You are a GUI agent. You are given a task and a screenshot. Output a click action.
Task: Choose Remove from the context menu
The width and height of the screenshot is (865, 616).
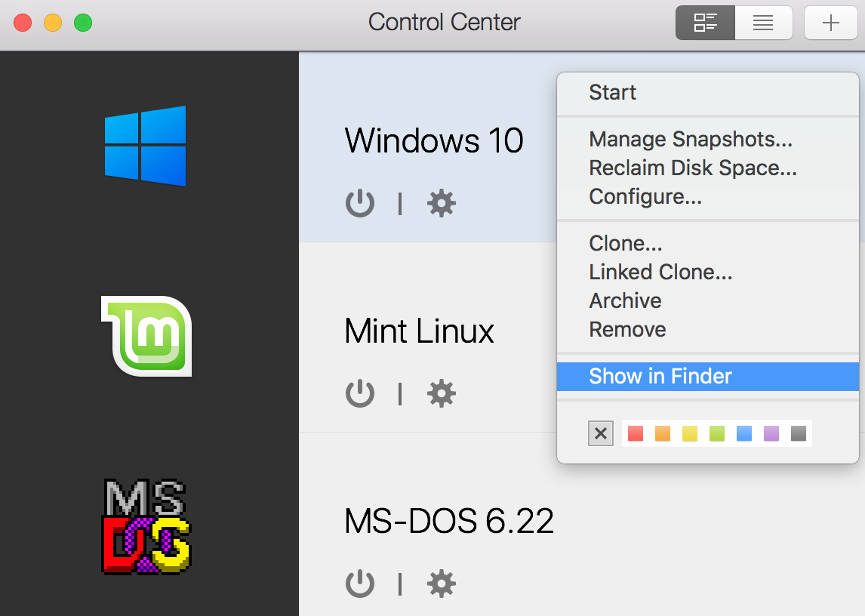tap(708, 330)
